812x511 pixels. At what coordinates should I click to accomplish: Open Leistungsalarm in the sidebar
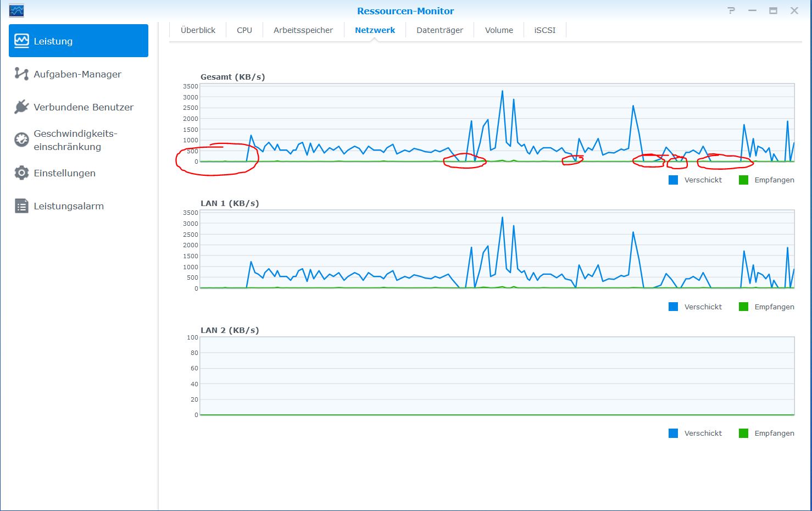tap(79, 206)
